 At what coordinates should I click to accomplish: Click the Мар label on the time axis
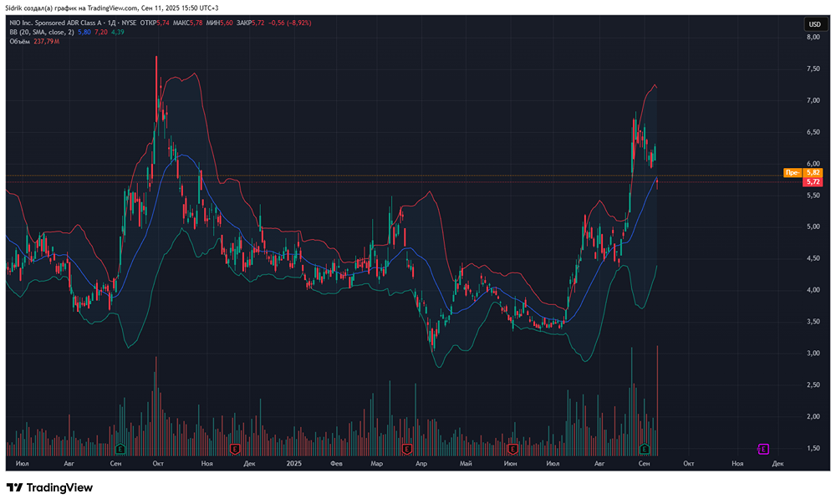(x=376, y=464)
